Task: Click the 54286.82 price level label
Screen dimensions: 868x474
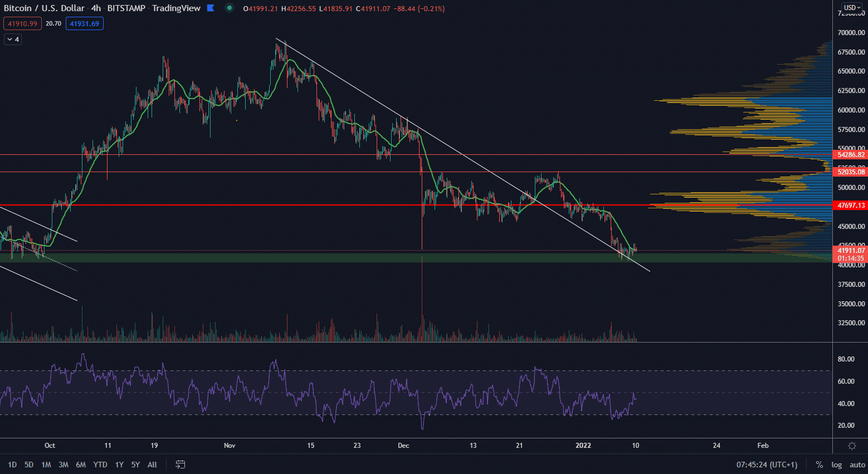Action: coord(851,155)
